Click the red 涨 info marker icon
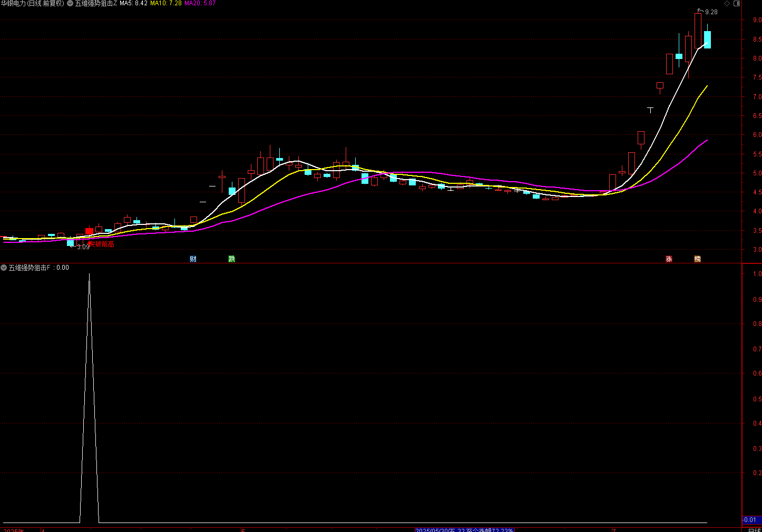The width and height of the screenshot is (762, 532). point(669,259)
